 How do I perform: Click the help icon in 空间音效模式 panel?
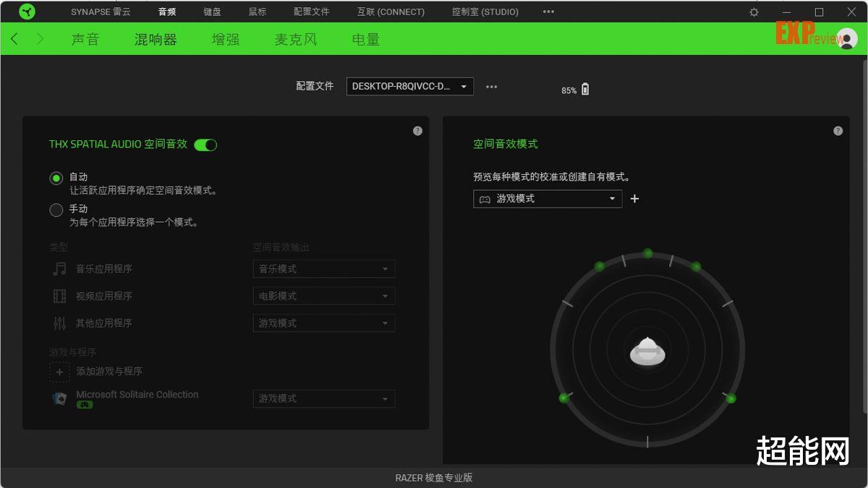[838, 131]
